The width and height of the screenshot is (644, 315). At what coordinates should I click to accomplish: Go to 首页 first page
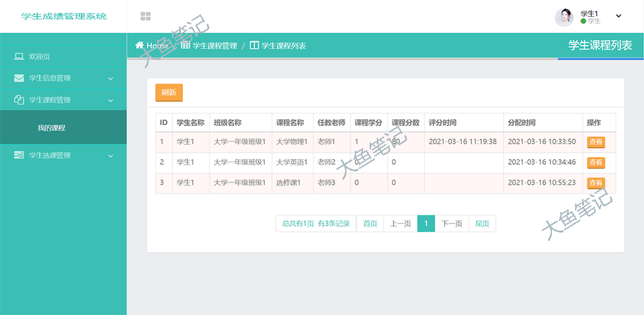click(x=370, y=224)
